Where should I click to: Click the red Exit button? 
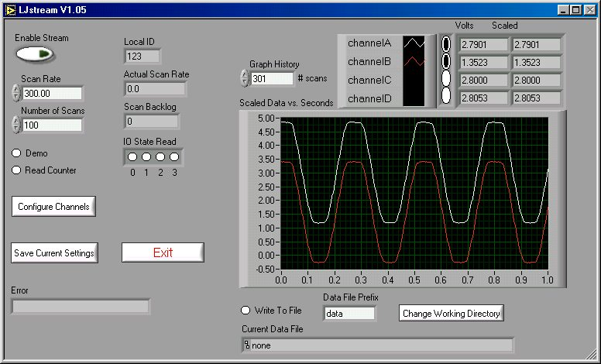(163, 252)
